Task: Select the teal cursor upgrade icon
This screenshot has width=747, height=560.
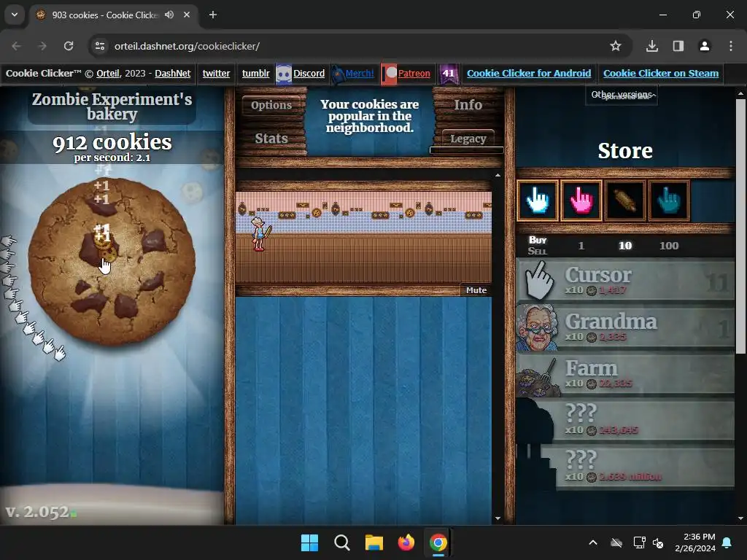Action: point(669,201)
